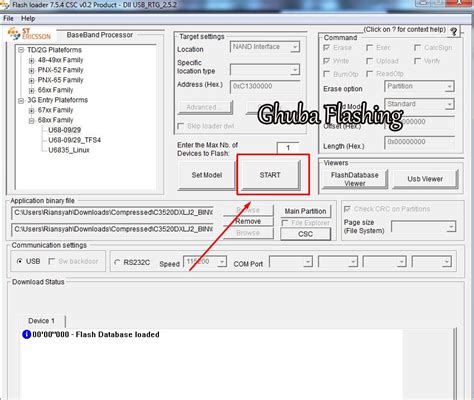Select U68-09/29_TFS4 tree item
Viewport: 474px width, 400px height.
pyautogui.click(x=74, y=140)
